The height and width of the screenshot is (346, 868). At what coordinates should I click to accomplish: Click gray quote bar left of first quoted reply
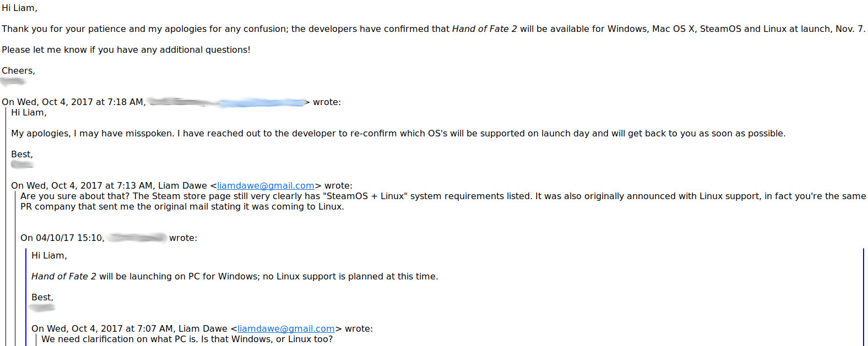[6, 227]
